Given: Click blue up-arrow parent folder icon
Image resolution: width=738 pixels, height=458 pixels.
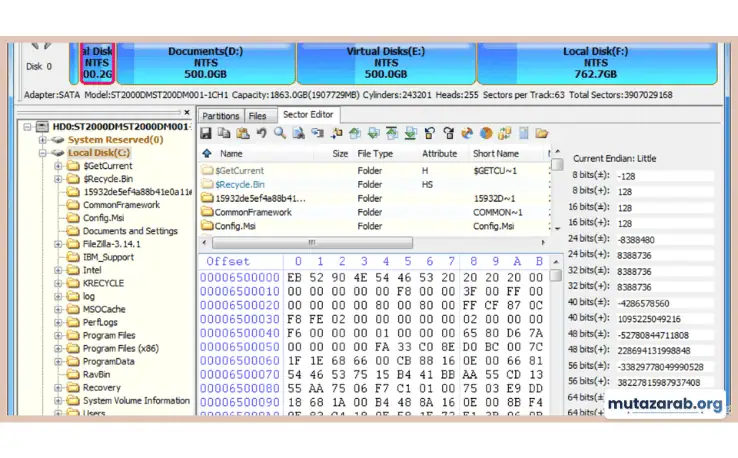Looking at the screenshot, I should [207, 153].
